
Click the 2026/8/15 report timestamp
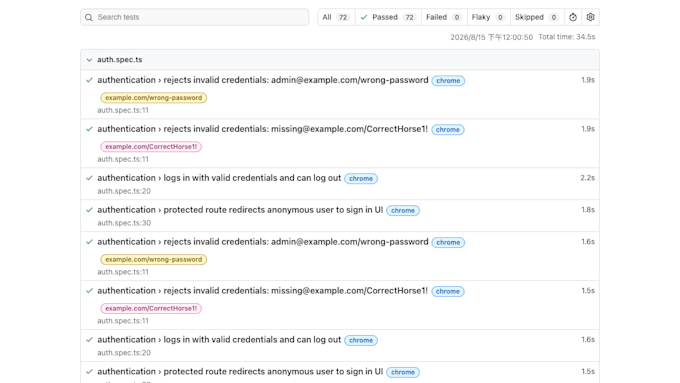point(491,37)
